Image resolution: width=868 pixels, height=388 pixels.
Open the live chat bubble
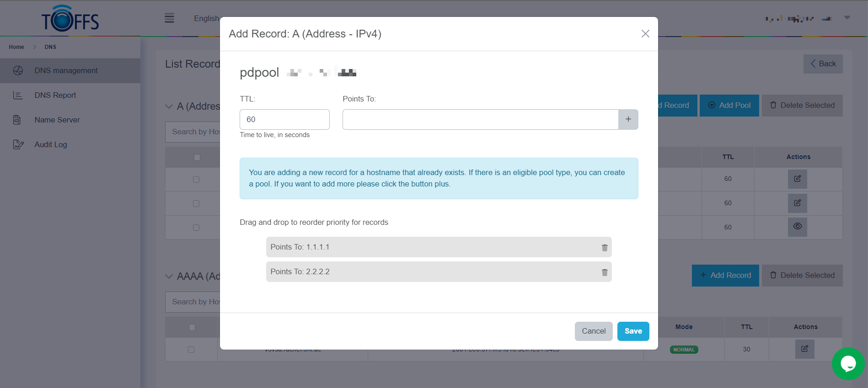tap(848, 364)
